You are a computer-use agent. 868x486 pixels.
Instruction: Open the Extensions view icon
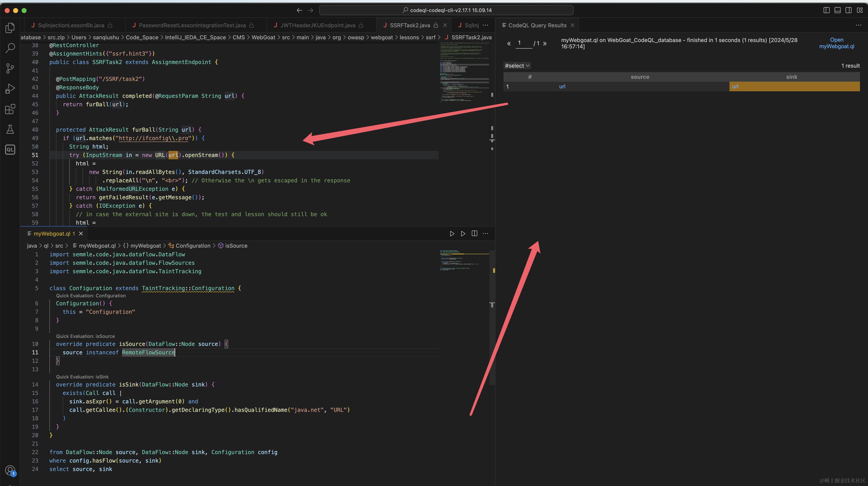[10, 109]
